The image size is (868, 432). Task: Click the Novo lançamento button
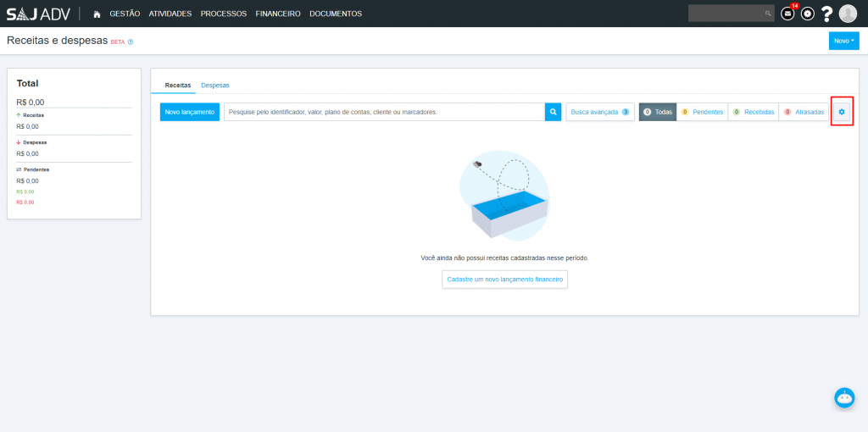(190, 112)
